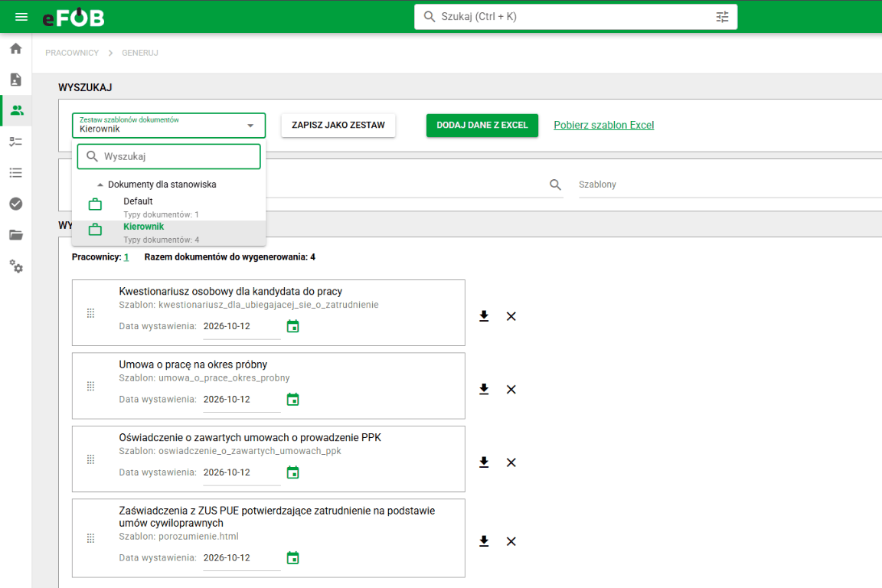Open settings gears sidebar icon

tap(16, 266)
